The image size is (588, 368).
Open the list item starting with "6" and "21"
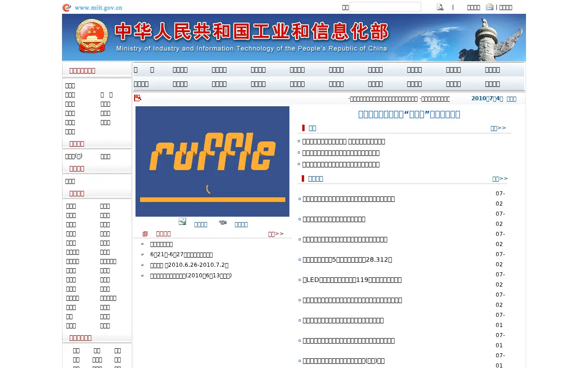point(181,254)
